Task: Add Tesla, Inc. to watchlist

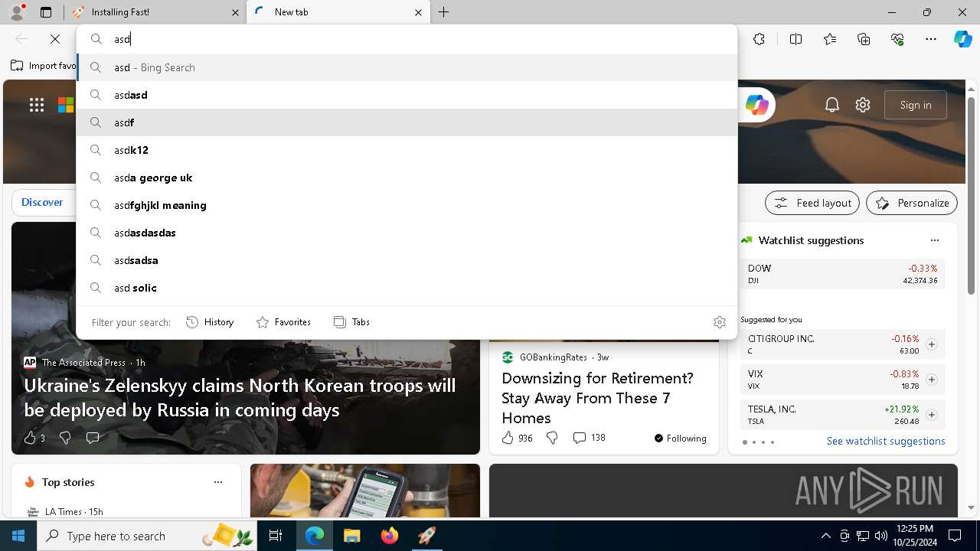Action: [931, 415]
